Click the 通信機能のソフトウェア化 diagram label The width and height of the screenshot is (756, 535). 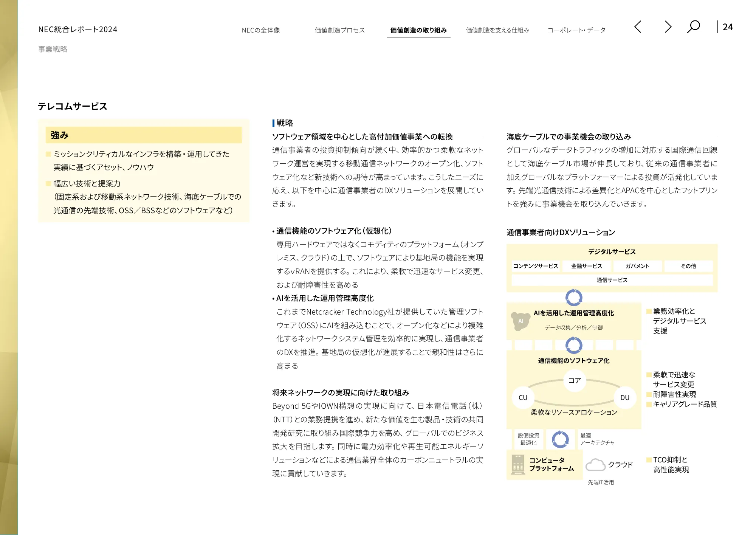pyautogui.click(x=574, y=361)
